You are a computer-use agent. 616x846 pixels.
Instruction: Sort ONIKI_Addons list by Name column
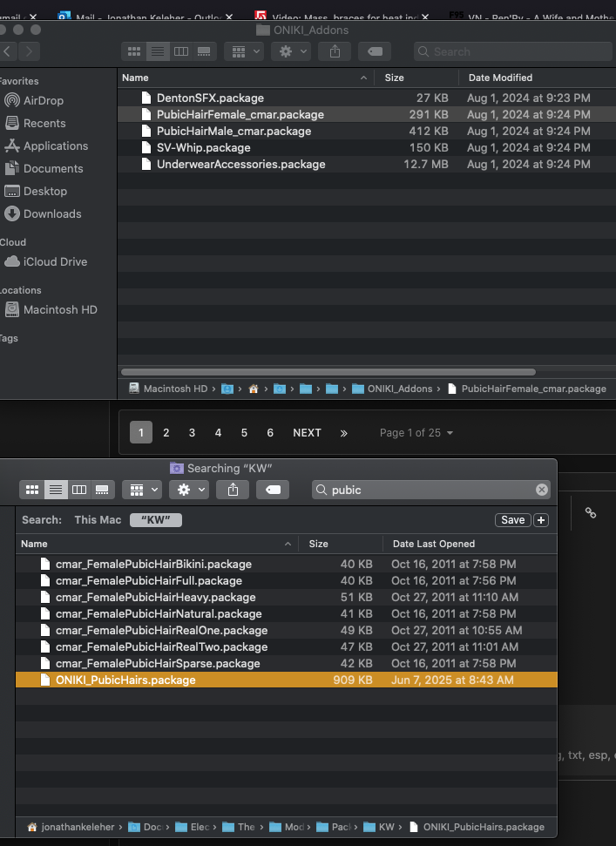click(246, 78)
